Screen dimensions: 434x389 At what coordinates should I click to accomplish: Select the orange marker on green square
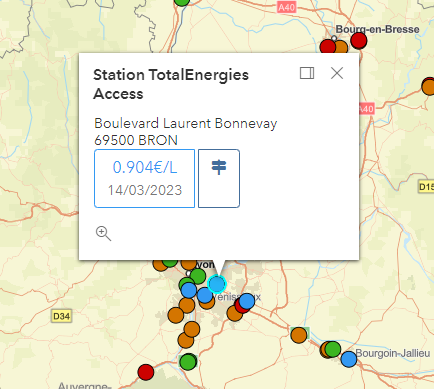pyautogui.click(x=299, y=335)
